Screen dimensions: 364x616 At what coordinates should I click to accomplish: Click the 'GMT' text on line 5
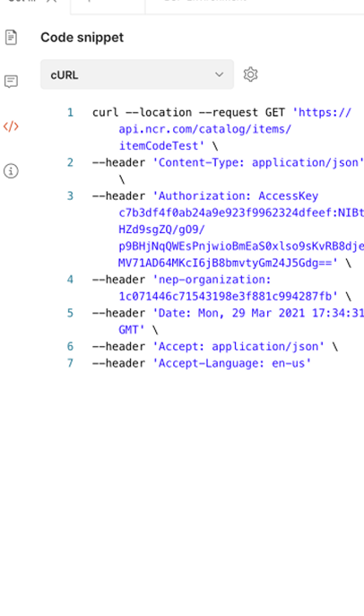(129, 330)
